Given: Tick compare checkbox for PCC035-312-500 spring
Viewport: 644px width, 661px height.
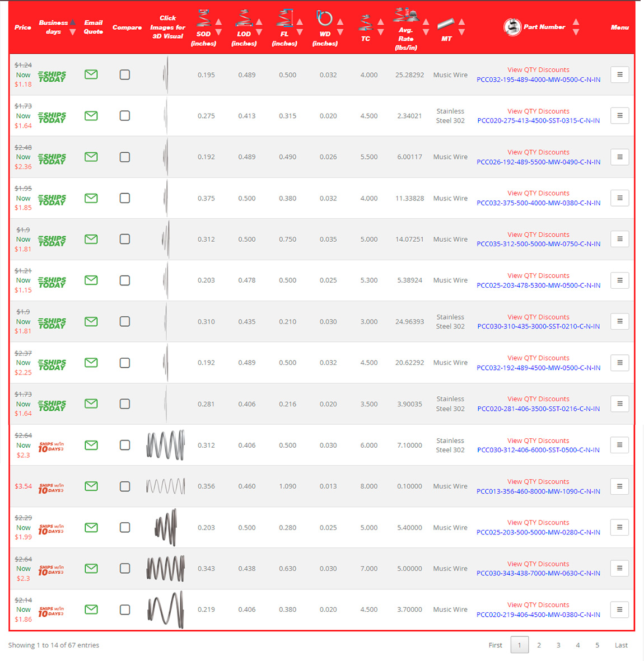Looking at the screenshot, I should 125,239.
